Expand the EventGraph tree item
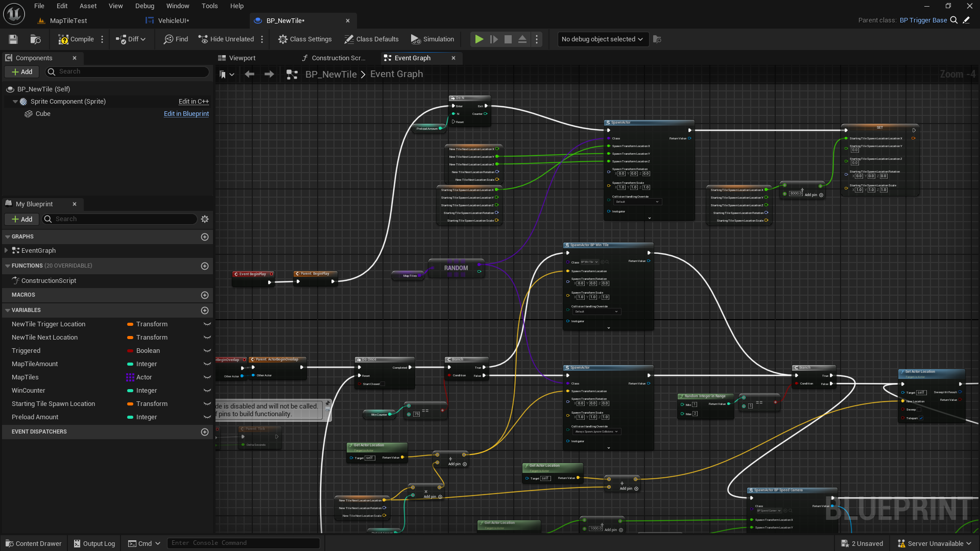The width and height of the screenshot is (980, 551). coord(6,251)
